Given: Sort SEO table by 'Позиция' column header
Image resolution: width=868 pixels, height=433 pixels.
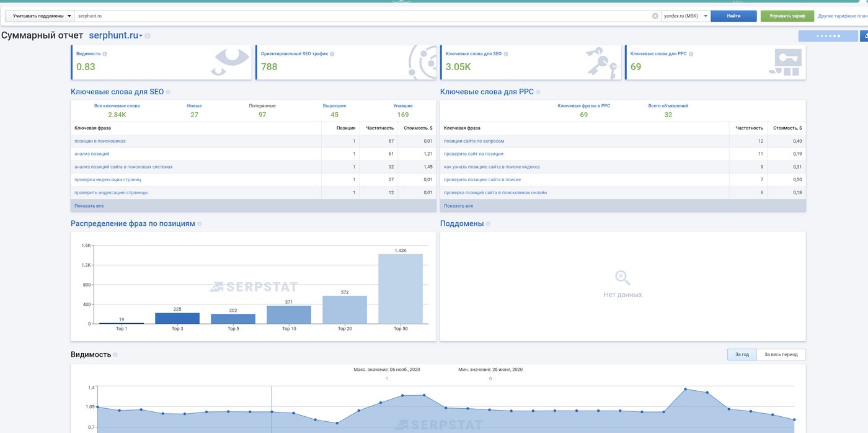Looking at the screenshot, I should click(x=346, y=128).
